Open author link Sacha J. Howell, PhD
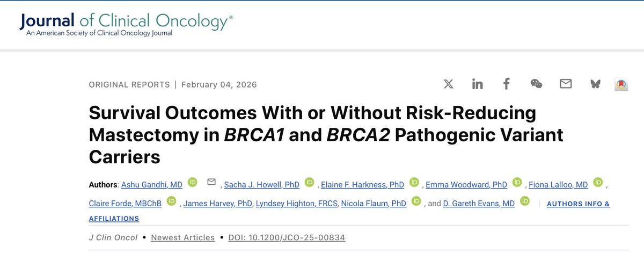The height and width of the screenshot is (253, 644). [x=261, y=184]
